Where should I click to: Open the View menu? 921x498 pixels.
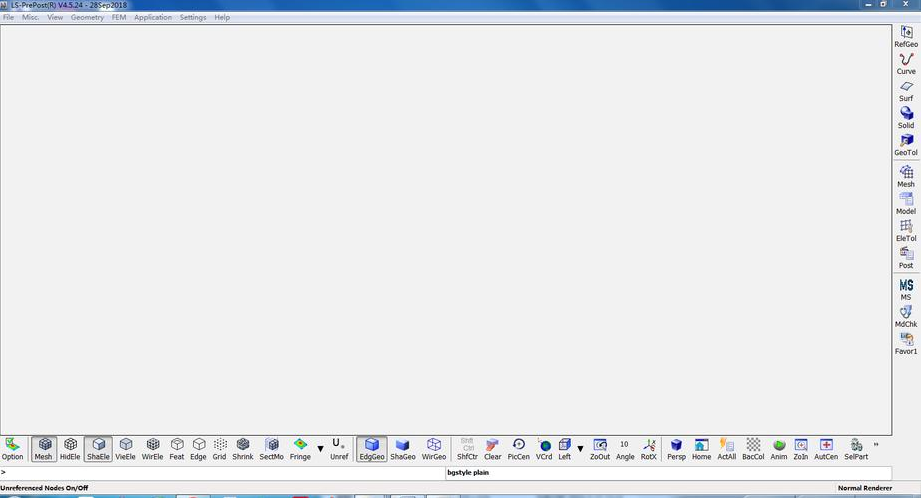click(55, 18)
